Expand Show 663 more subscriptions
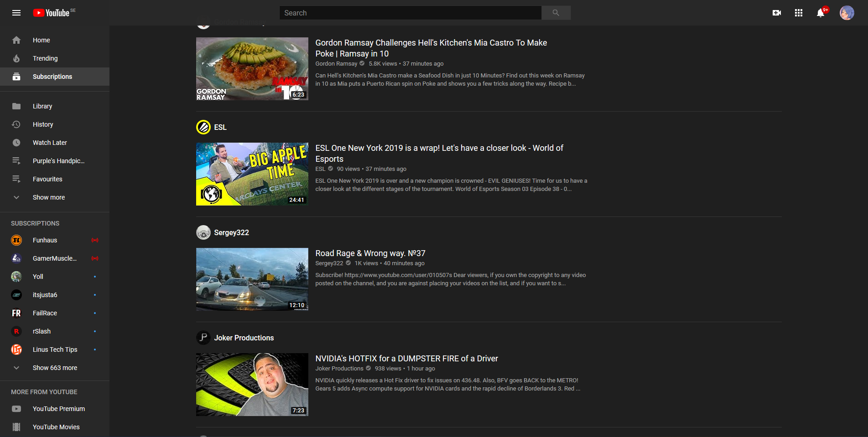The width and height of the screenshot is (868, 437). point(55,368)
